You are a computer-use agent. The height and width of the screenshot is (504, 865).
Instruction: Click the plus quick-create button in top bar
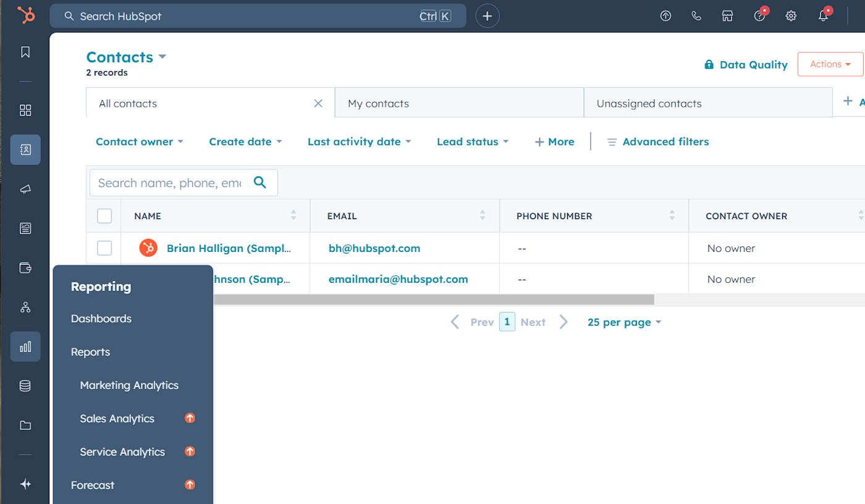coord(487,16)
